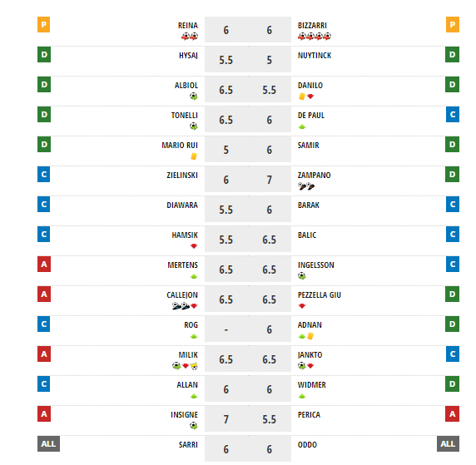Click the ALL coach badge beside Sarri
The image size is (476, 465).
(48, 443)
